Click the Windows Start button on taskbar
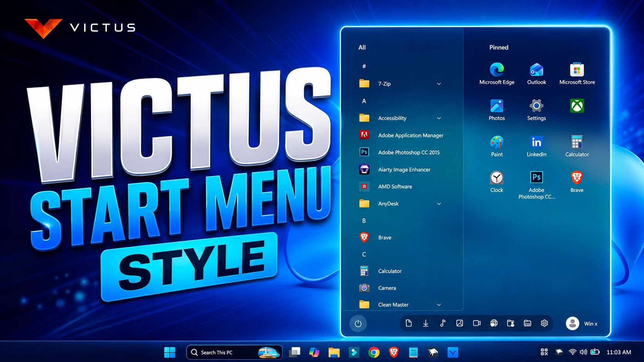Viewport: 644px width, 362px height. (169, 352)
